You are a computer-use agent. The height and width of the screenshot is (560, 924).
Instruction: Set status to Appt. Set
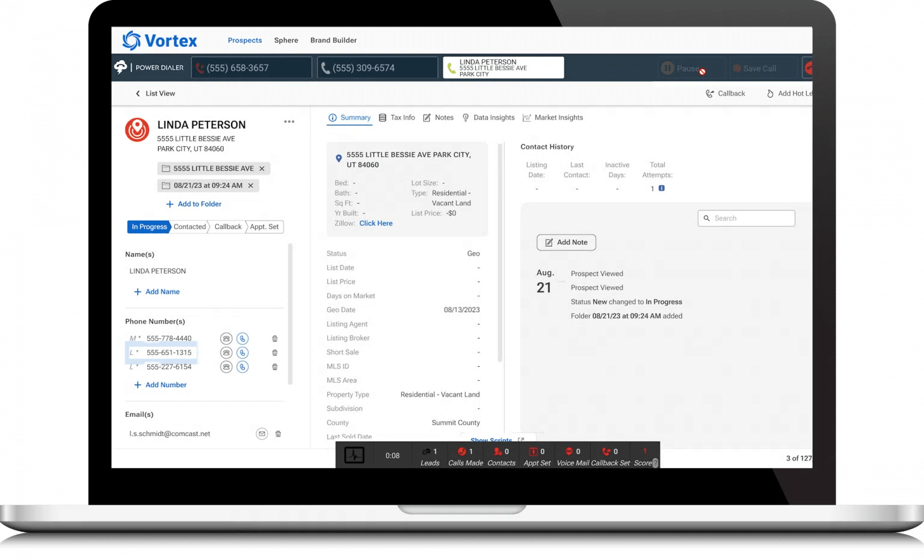(265, 227)
